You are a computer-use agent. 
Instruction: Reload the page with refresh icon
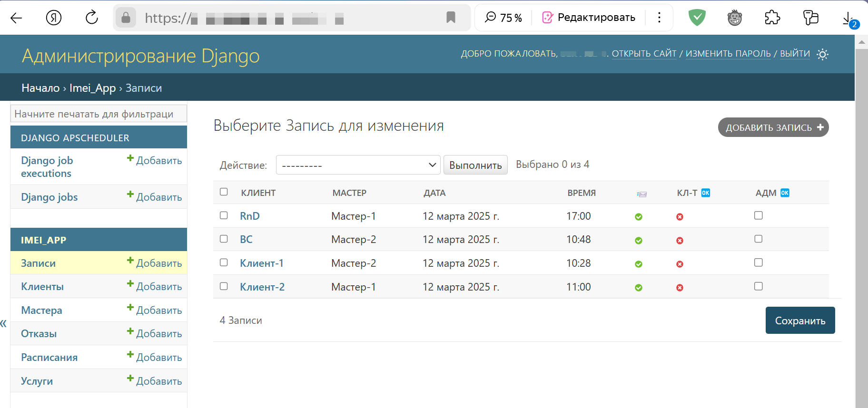91,18
